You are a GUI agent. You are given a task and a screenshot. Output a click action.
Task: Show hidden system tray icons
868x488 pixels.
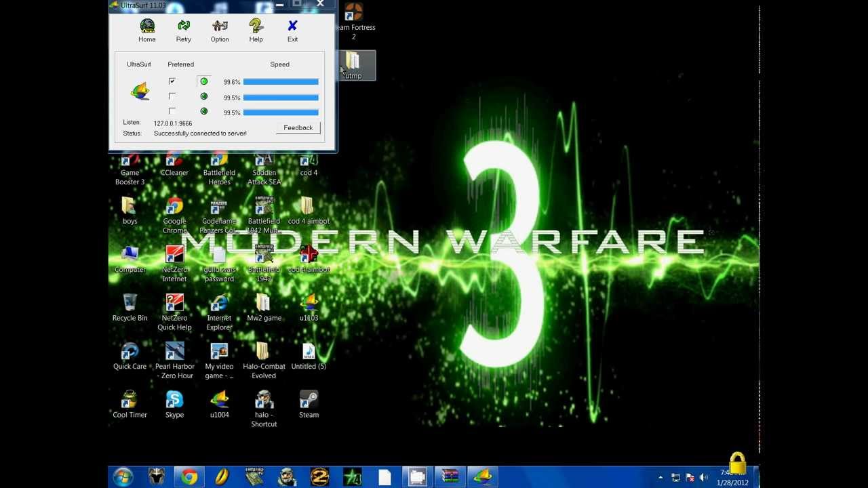[660, 478]
